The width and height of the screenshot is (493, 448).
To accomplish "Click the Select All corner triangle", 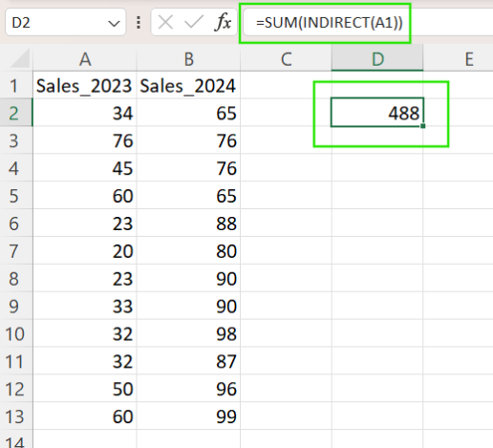I will [x=20, y=58].
